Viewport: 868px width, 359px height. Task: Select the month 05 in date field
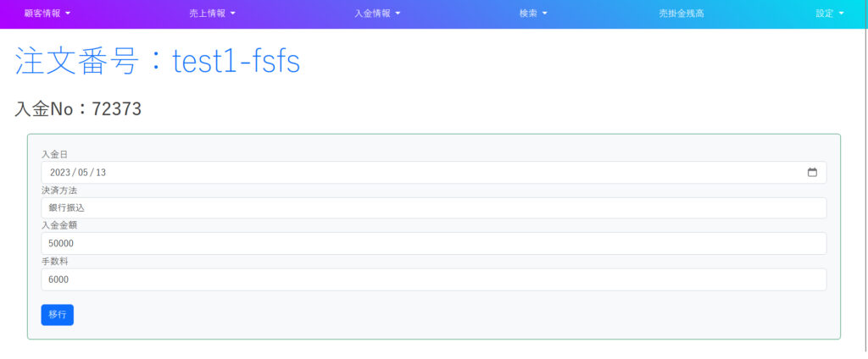[83, 173]
